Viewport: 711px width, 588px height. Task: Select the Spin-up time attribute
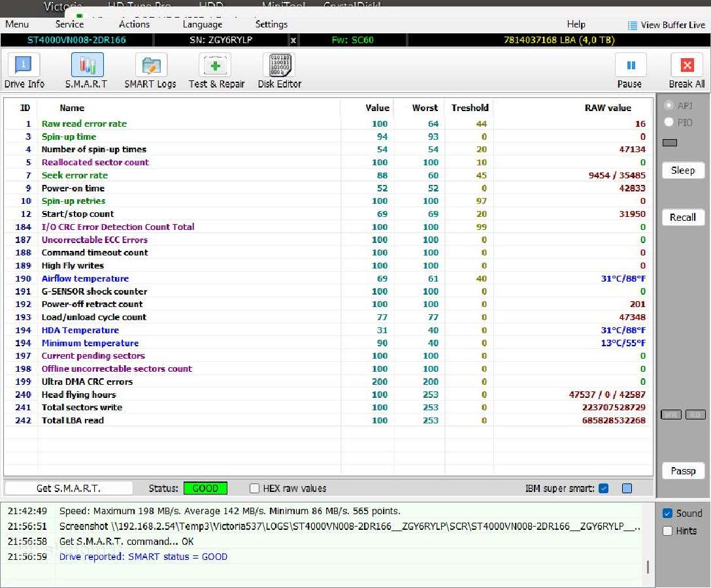pos(328,137)
